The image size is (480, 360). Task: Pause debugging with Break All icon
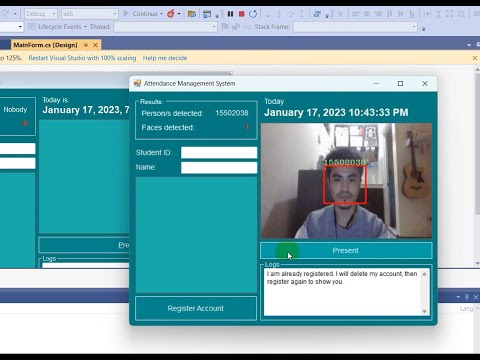tap(230, 14)
